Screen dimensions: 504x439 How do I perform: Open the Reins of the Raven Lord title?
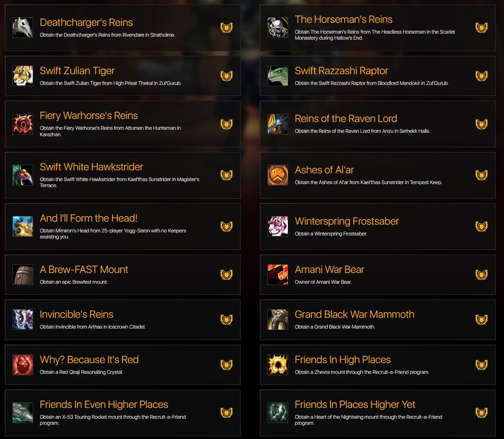click(x=346, y=119)
